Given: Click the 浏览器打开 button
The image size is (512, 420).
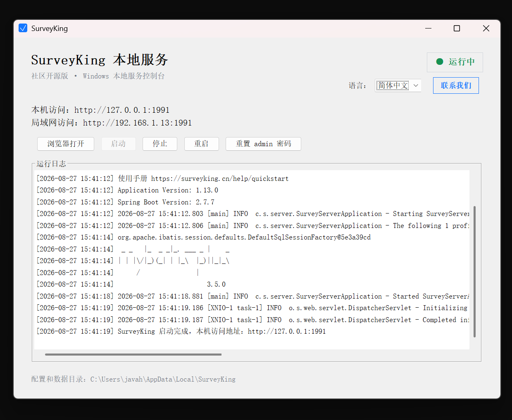Looking at the screenshot, I should click(66, 144).
